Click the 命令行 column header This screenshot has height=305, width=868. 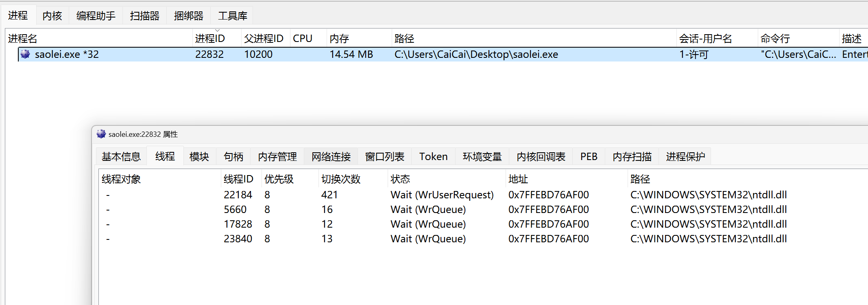(798, 38)
